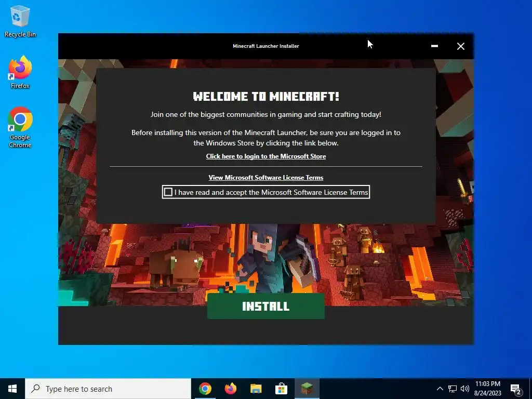The image size is (532, 399).
Task: Open the notification center icon
Action: coord(515,389)
